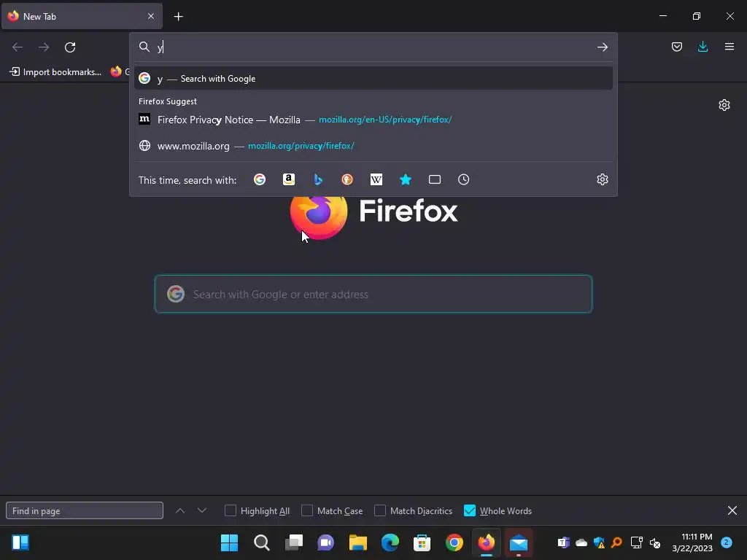
Task: Enable Match Case checkbox
Action: (x=307, y=510)
